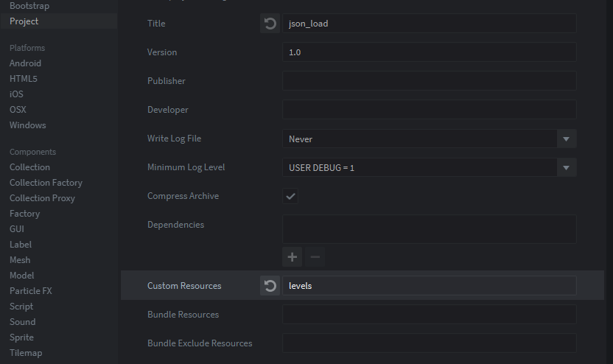Reset the Custom Resources field

pyautogui.click(x=270, y=286)
